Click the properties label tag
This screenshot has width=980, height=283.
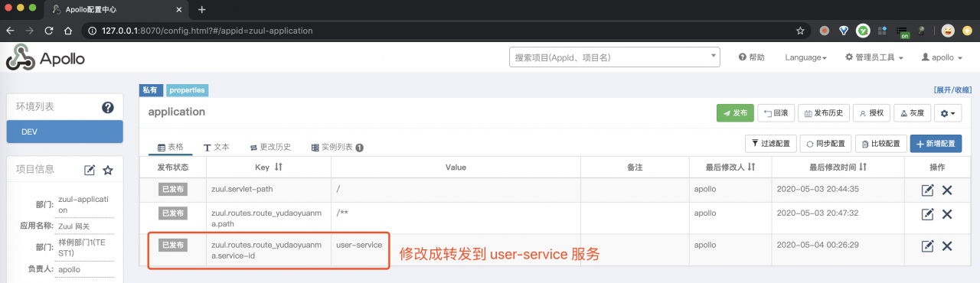click(188, 89)
